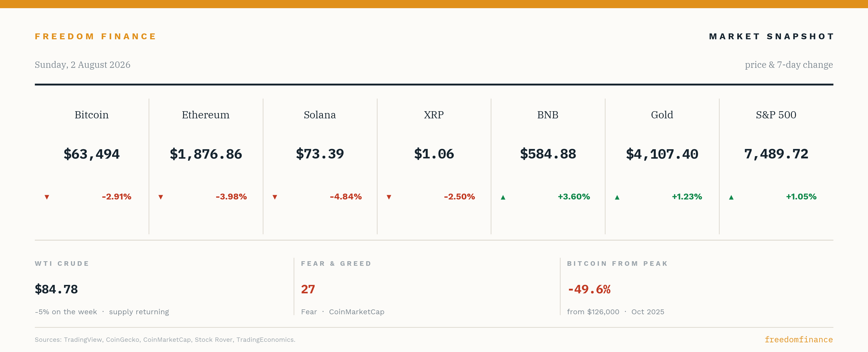Select the Ethereum price $1,876.86
The height and width of the screenshot is (352, 868).
tap(206, 154)
